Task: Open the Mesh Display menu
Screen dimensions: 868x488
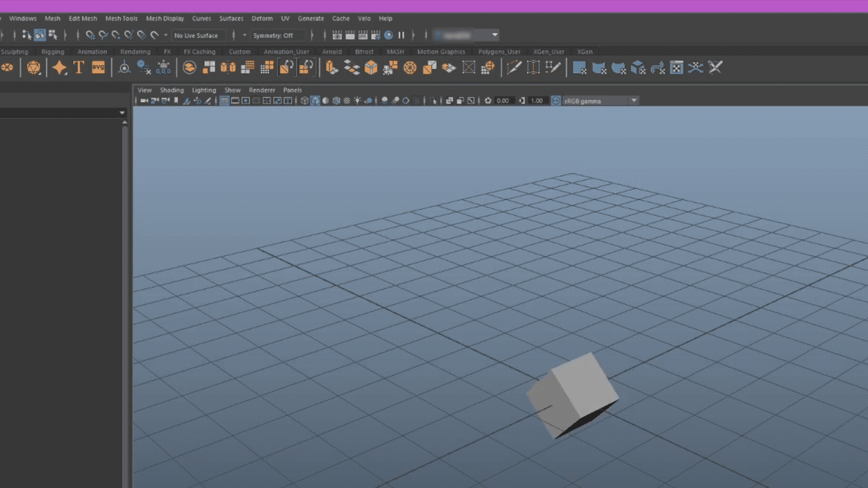Action: click(x=165, y=18)
